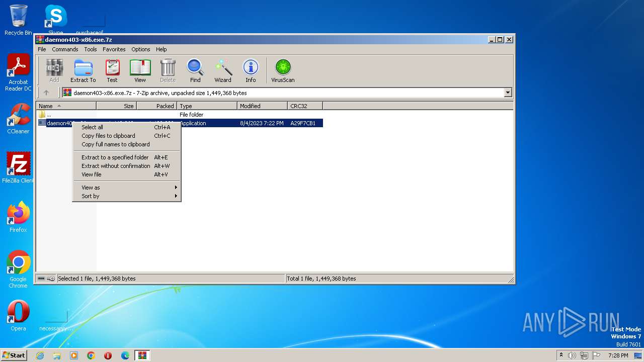Viewport: 644px width, 362px height.
Task: Click the Extract To toolbar icon
Action: 83,70
